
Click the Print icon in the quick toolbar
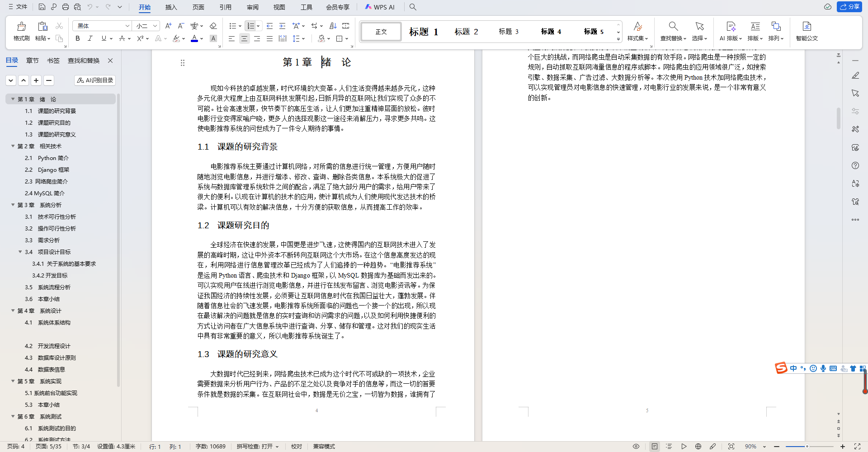coord(66,7)
